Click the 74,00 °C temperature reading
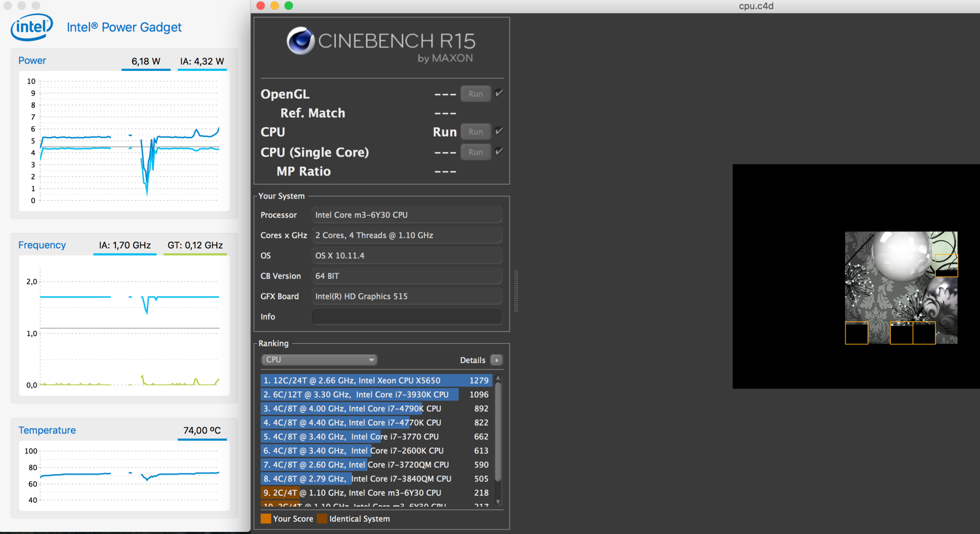The width and height of the screenshot is (980, 534). click(202, 430)
